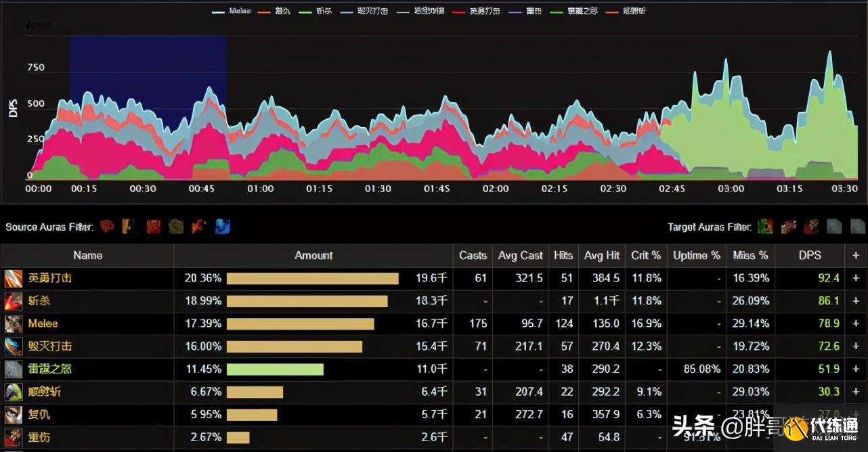
Task: Click the 毁灭打击 ability icon
Action: click(14, 346)
